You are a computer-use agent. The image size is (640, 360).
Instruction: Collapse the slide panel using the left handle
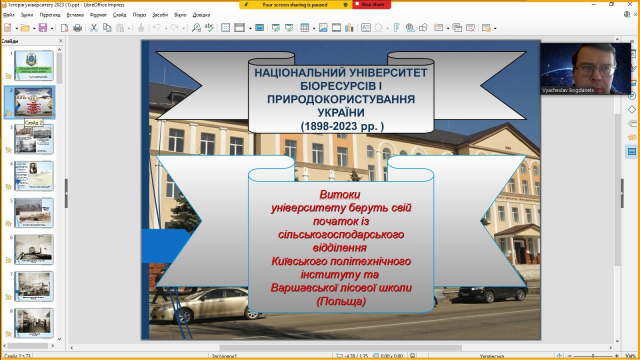tap(66, 193)
